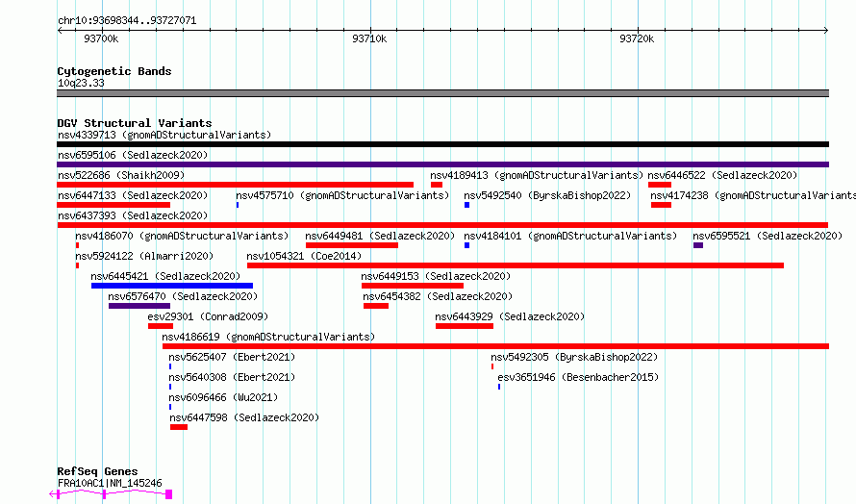Click the DGV Structural Variants track title
The width and height of the screenshot is (856, 504).
(135, 123)
